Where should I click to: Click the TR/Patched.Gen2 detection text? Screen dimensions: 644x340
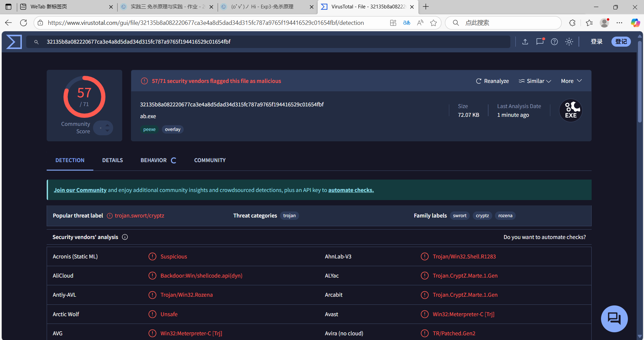point(454,333)
